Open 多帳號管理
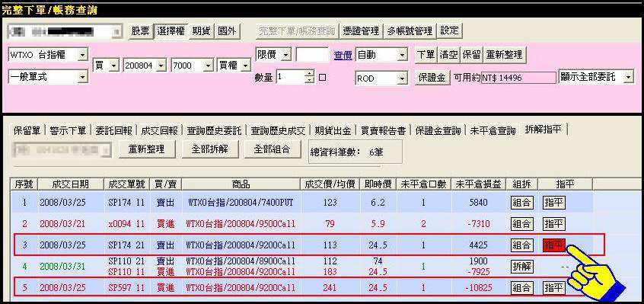644x304 pixels. pyautogui.click(x=410, y=31)
